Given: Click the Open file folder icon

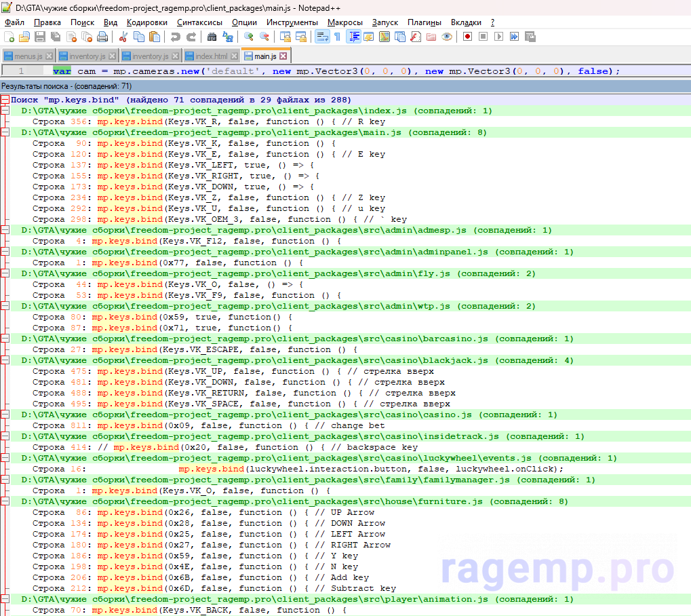Looking at the screenshot, I should tap(24, 37).
